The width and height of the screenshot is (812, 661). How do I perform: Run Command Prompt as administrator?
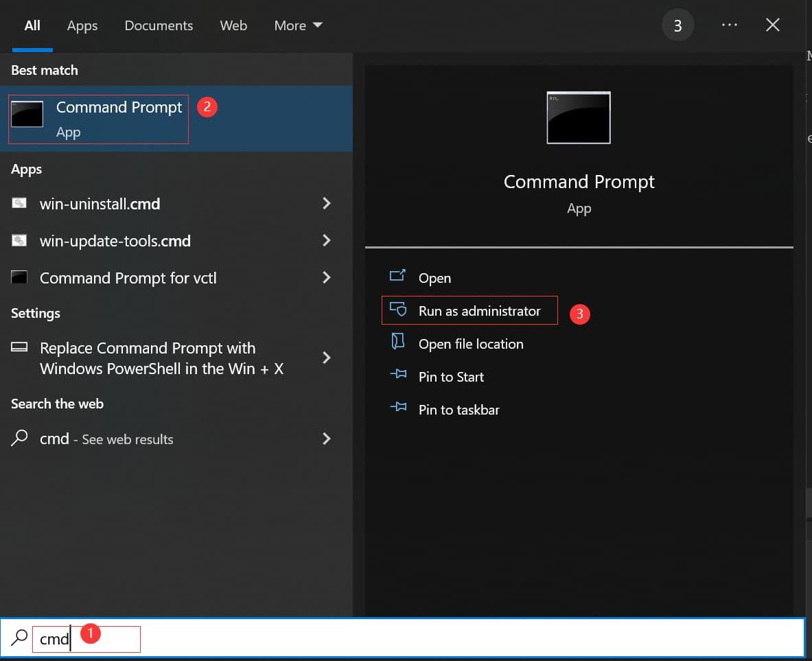point(480,310)
